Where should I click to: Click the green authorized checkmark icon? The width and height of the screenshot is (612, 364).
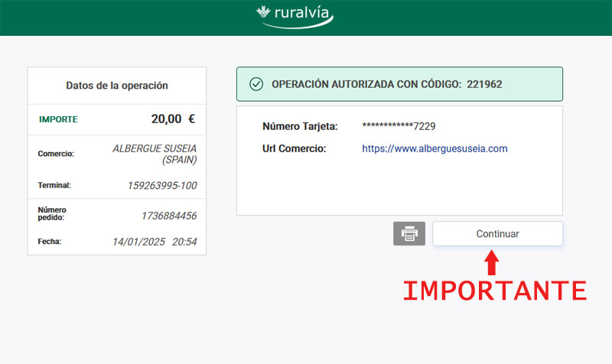[256, 84]
